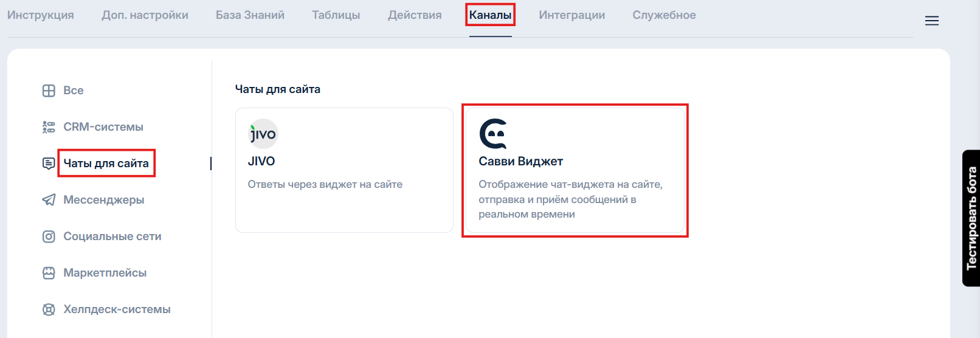The height and width of the screenshot is (338, 980).
Task: Click the paper plane Мессенджеры icon
Action: point(49,200)
